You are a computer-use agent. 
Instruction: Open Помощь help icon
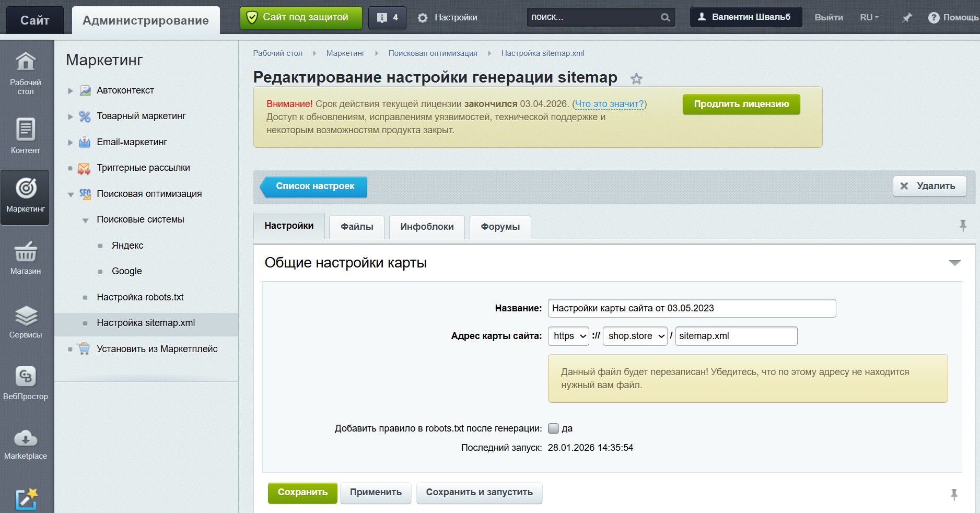coord(934,17)
